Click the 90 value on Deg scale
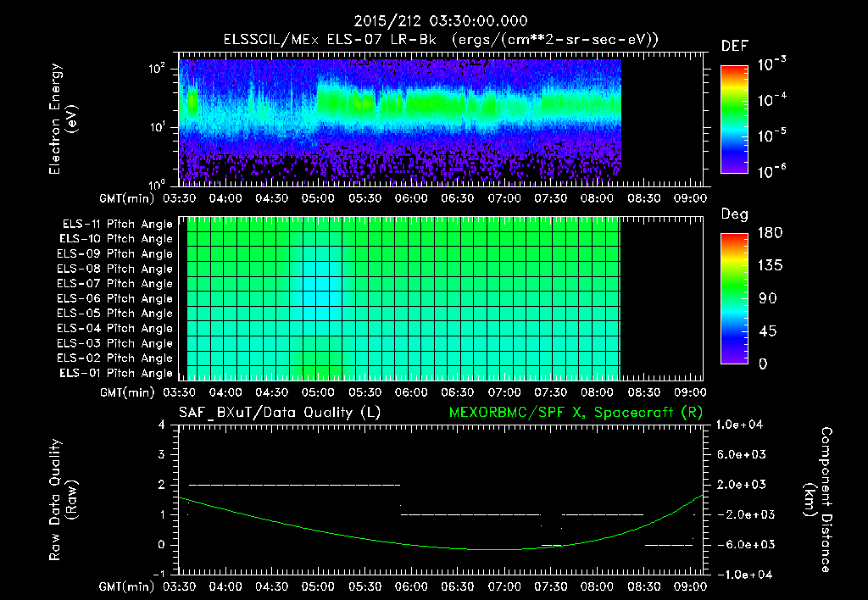Screen dimensions: 868x600 point(768,298)
